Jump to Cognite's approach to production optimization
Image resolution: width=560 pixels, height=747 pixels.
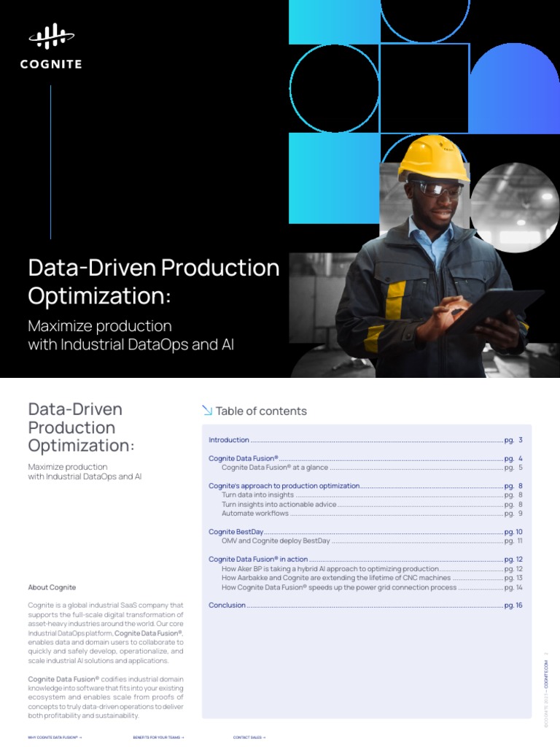click(x=365, y=486)
